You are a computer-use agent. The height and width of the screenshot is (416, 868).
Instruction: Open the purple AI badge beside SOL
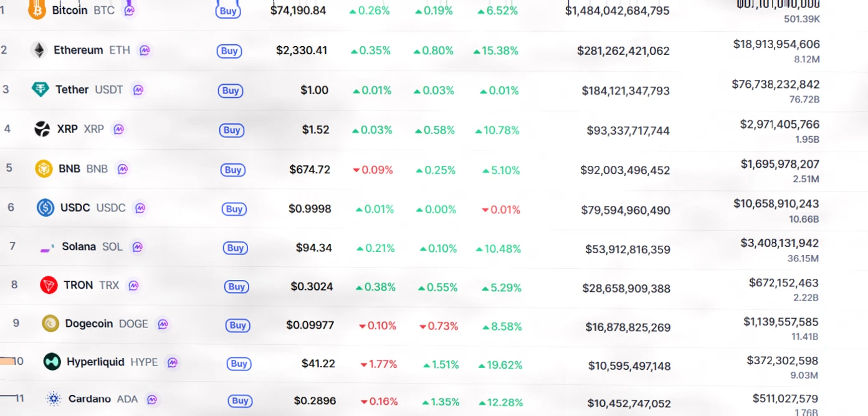click(x=137, y=247)
